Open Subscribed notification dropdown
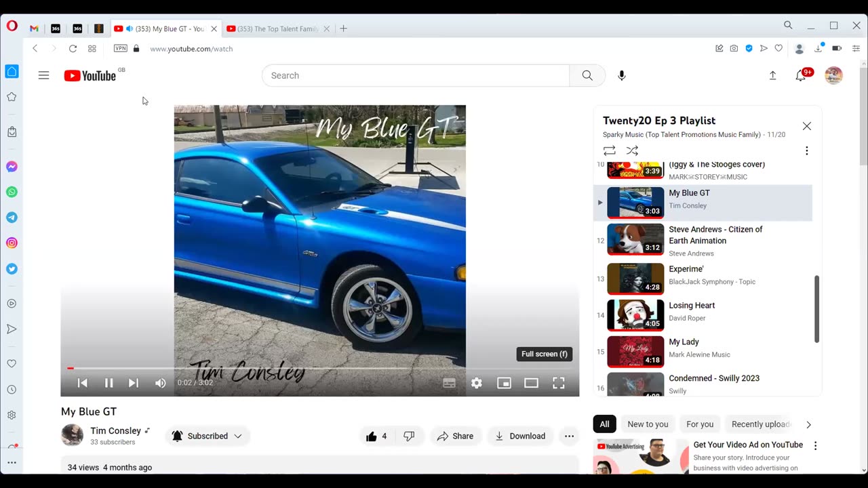This screenshot has width=868, height=488. pos(207,436)
